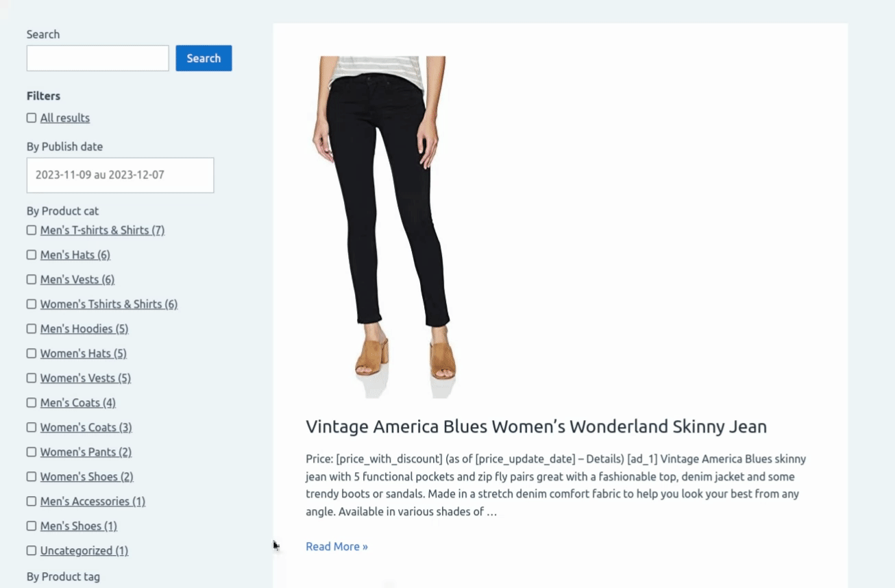This screenshot has width=895, height=588.
Task: Check the Women's Pants checkbox
Action: click(32, 452)
